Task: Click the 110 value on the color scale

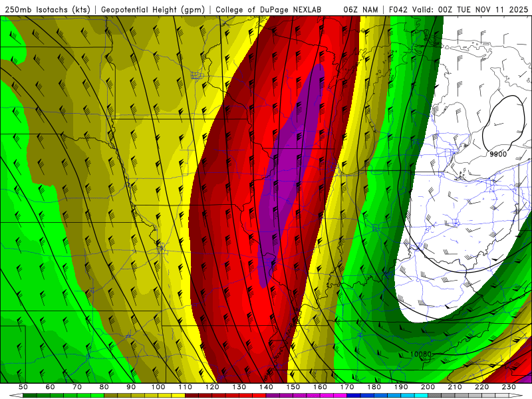Action: 185,387
